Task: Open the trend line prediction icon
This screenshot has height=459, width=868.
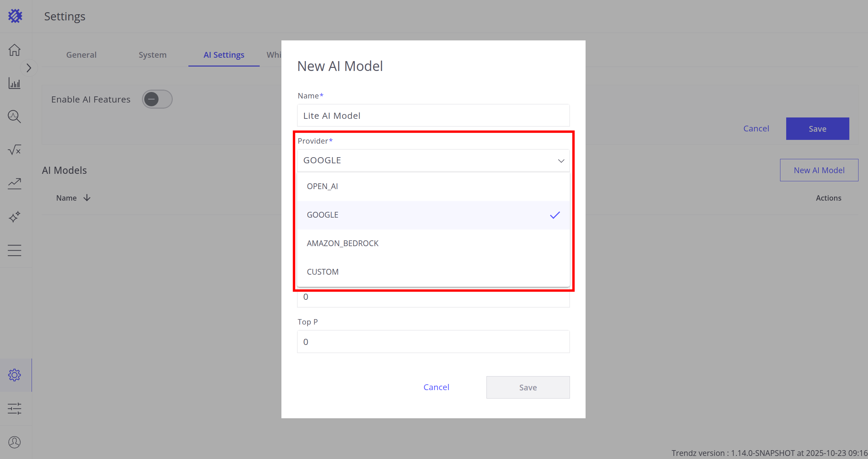Action: click(14, 183)
